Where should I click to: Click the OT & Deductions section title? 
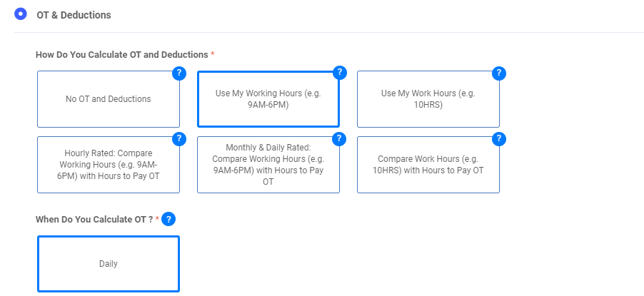coord(74,14)
